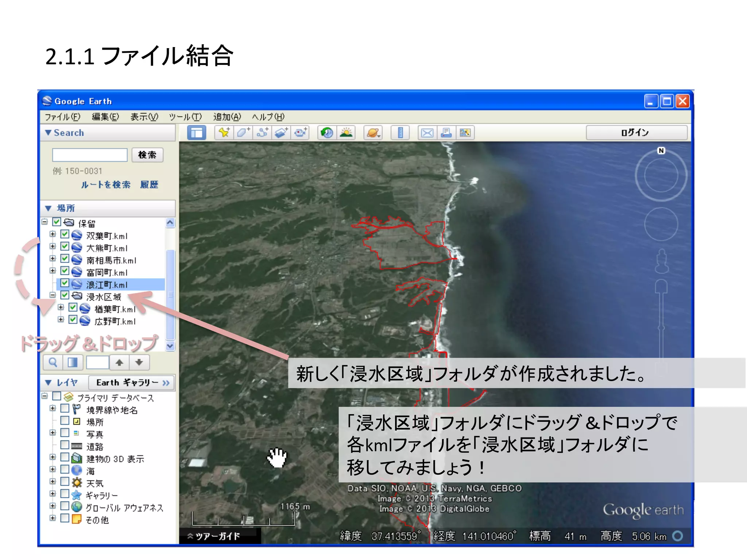Expand the 広野町.kml tree node

point(61,319)
